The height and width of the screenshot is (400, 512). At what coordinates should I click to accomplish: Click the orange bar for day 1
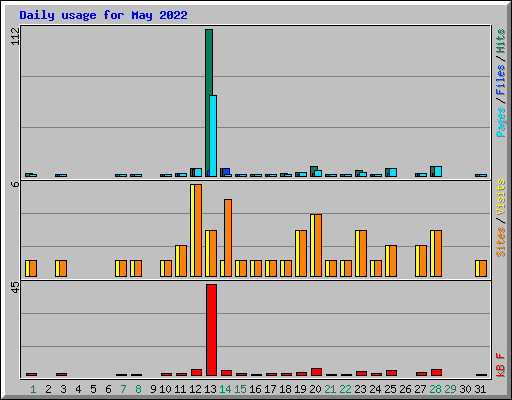(33, 269)
